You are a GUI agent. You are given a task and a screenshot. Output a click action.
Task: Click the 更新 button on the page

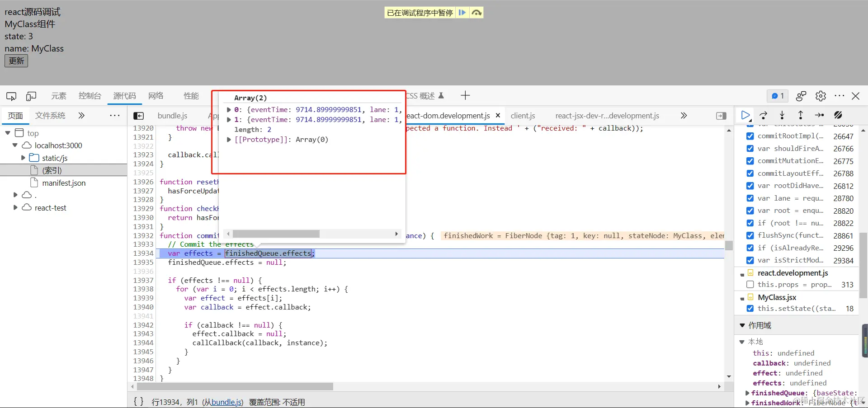(16, 61)
